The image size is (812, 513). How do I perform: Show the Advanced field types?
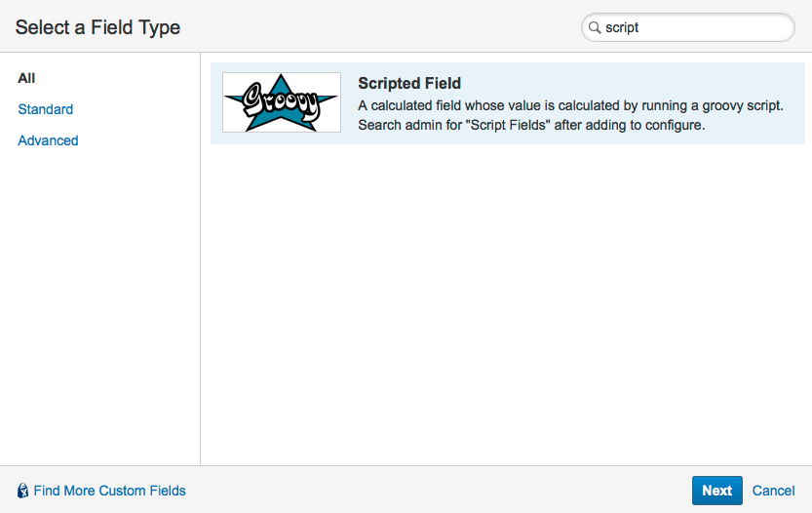(x=48, y=140)
